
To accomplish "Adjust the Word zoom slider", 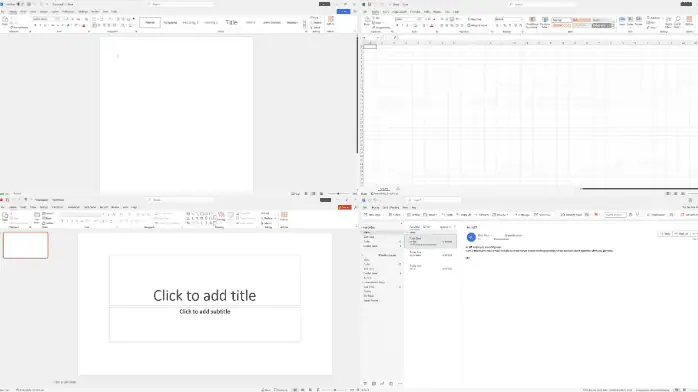I will (339, 194).
